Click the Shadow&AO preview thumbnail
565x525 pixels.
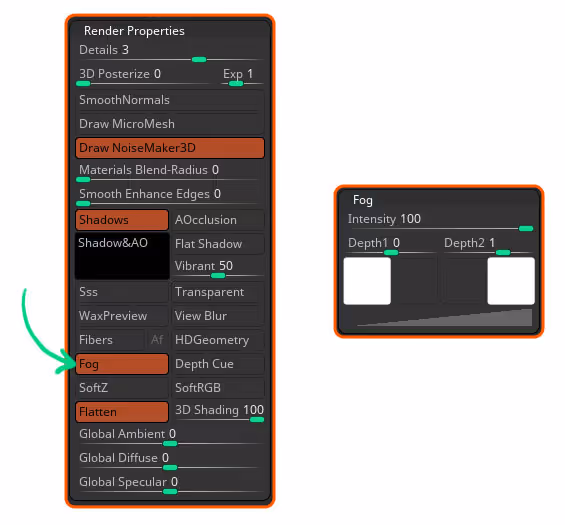pos(122,256)
